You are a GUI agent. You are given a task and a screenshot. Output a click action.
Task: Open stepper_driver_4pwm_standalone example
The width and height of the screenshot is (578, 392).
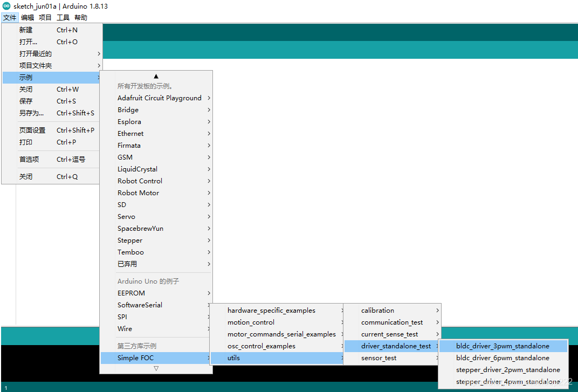[504, 382]
